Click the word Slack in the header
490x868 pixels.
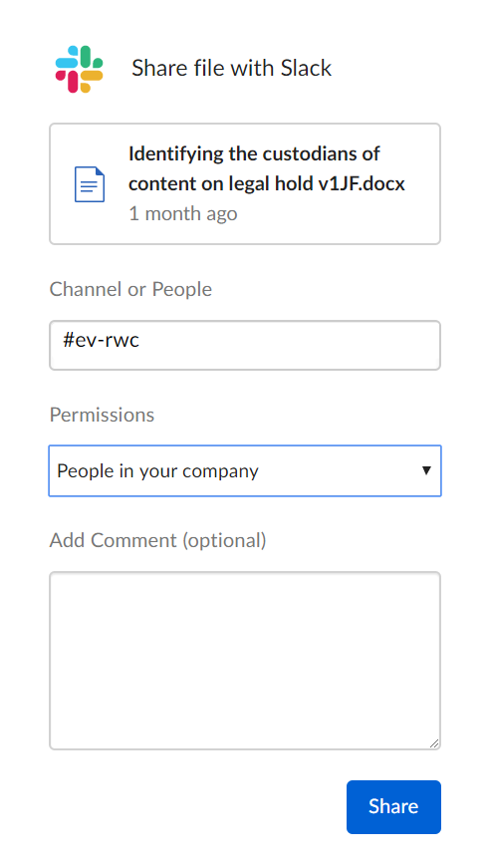click(x=306, y=68)
